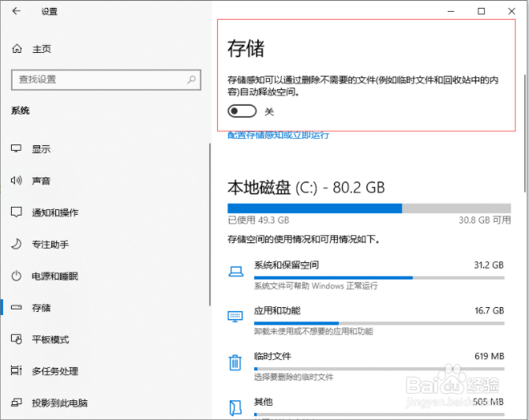Open 系统和保留空间 storage details
The height and width of the screenshot is (420, 529).
click(x=366, y=275)
